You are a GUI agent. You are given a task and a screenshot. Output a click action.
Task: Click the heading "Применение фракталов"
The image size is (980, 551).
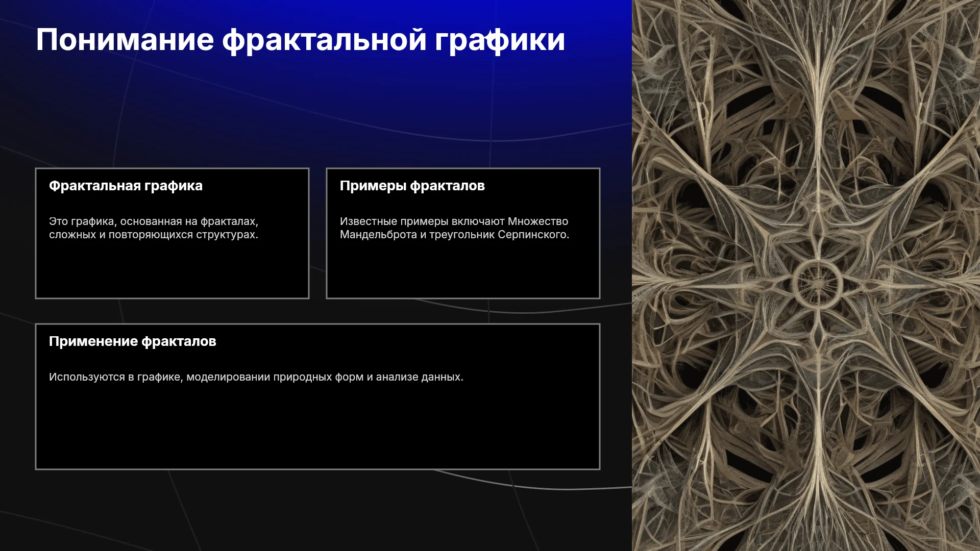133,341
